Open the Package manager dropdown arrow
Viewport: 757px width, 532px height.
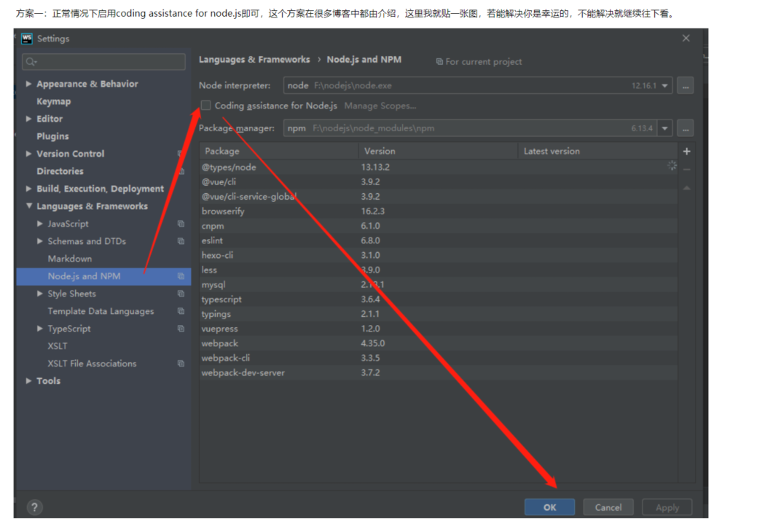pyautogui.click(x=664, y=128)
